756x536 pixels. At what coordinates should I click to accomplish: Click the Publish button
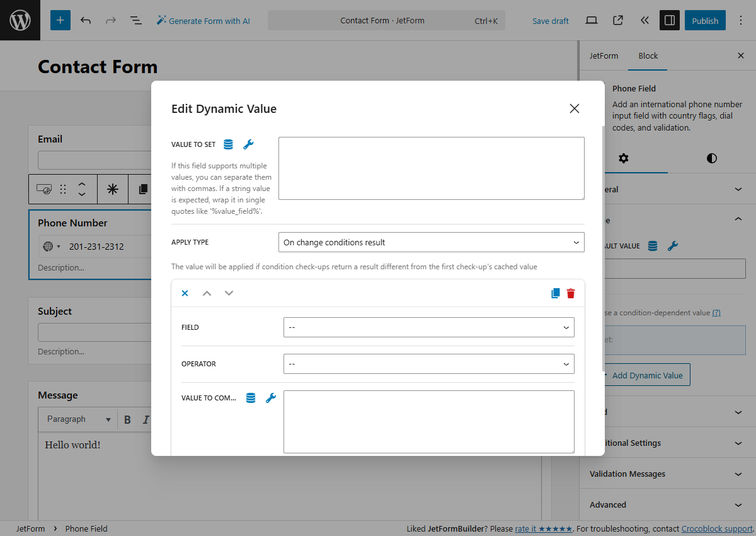705,21
